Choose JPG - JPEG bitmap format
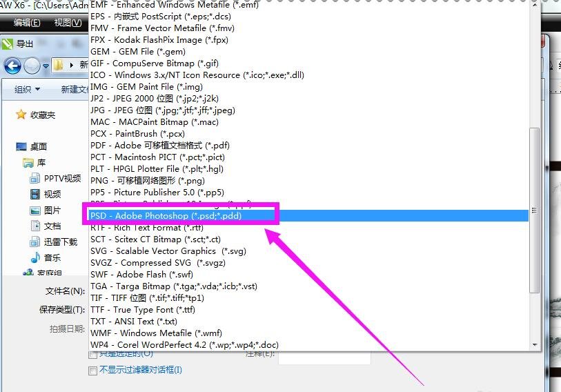The image size is (561, 392). (308, 110)
